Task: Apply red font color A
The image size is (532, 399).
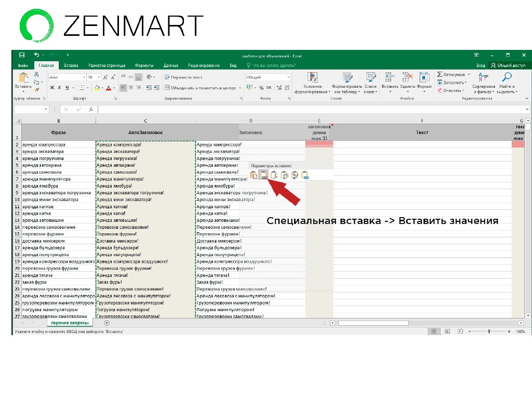Action: point(109,88)
